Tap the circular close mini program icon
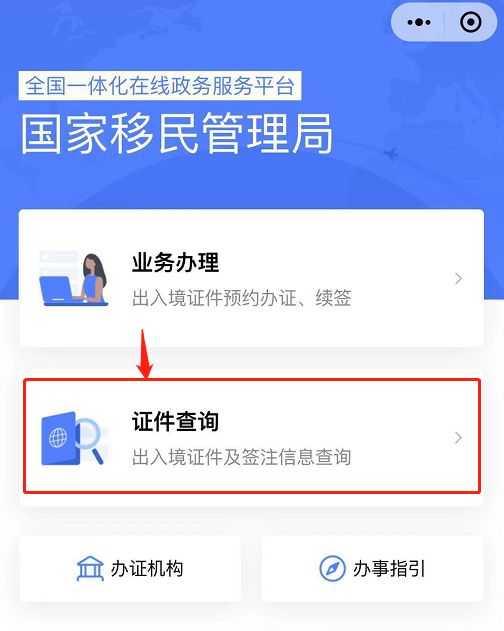 coord(470,22)
